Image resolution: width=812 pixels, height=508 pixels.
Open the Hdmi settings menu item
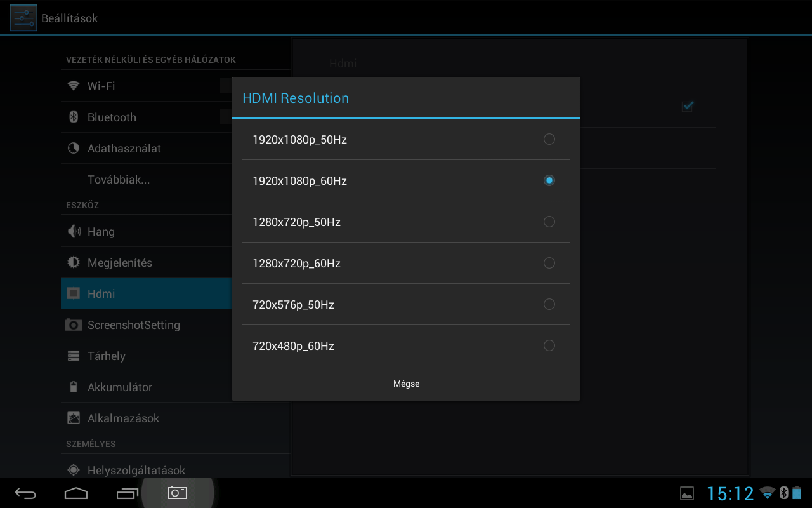click(x=146, y=293)
